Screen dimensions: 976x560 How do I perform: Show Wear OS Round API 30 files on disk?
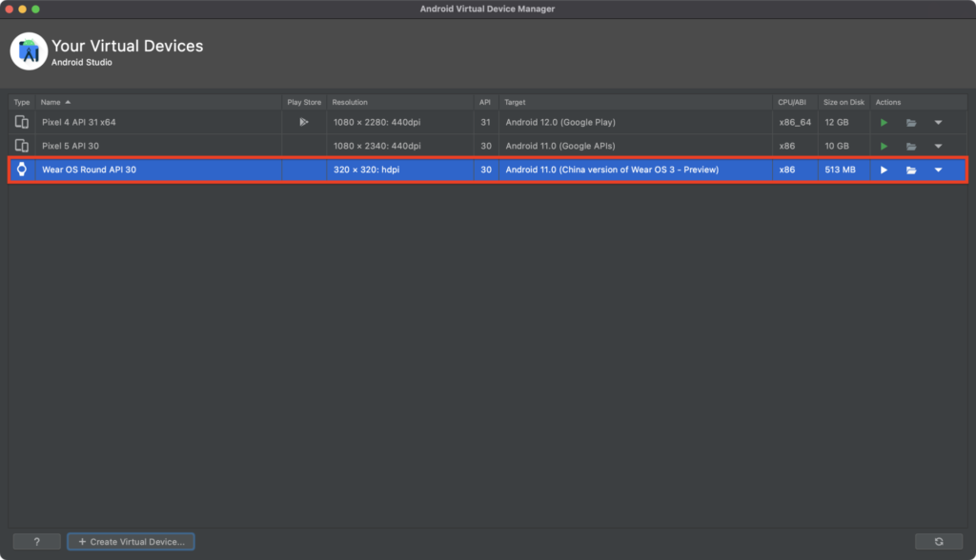point(911,170)
